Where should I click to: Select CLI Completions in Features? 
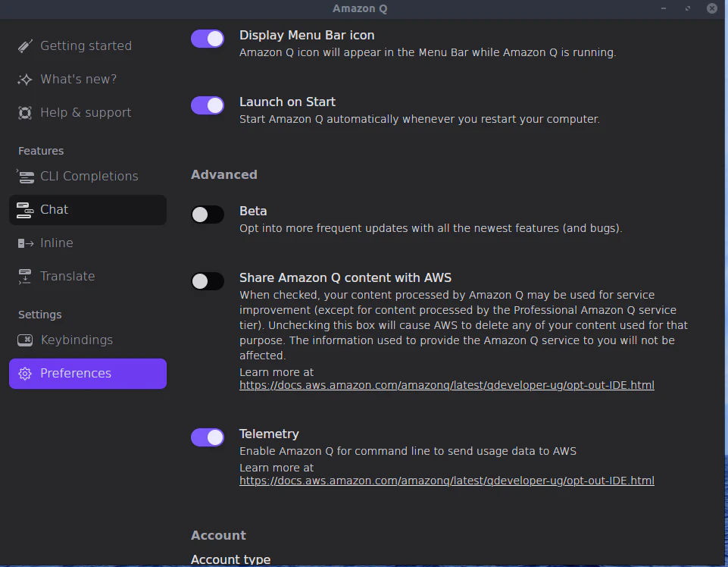coord(88,177)
